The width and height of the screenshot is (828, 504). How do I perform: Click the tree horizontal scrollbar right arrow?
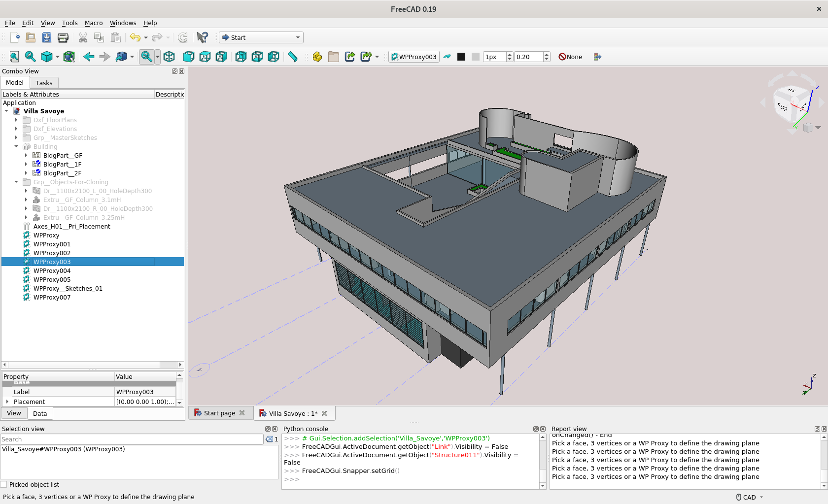pyautogui.click(x=180, y=365)
